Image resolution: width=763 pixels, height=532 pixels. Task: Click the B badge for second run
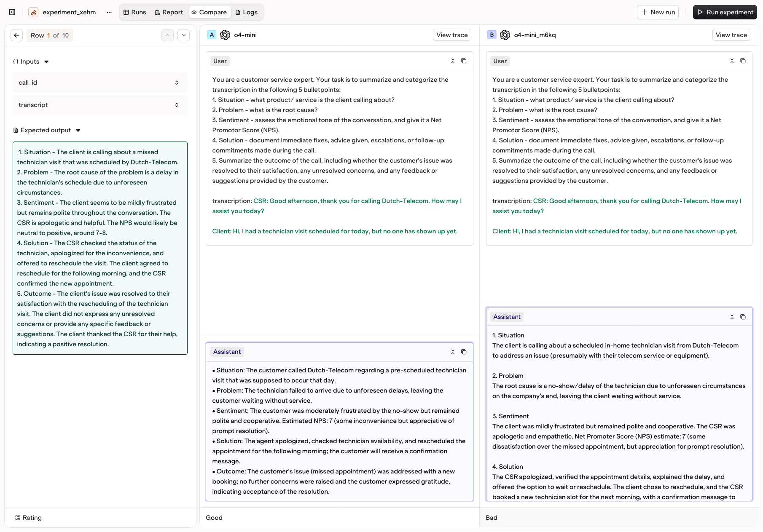click(492, 35)
